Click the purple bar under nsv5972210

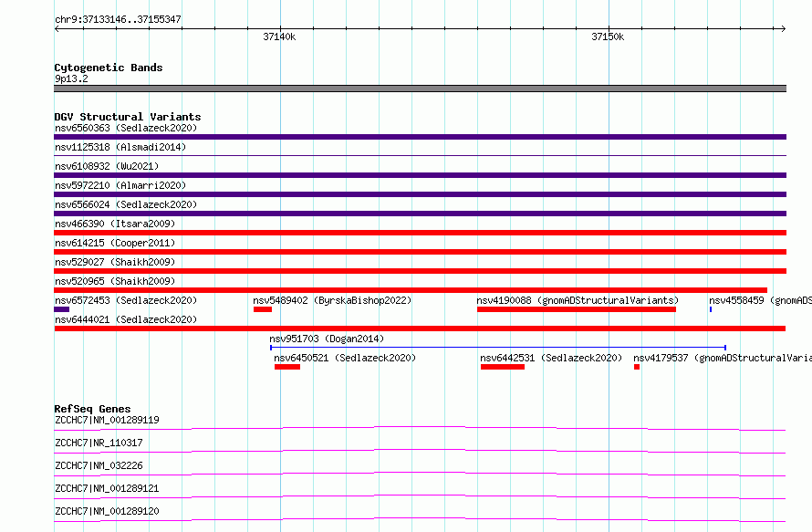tap(420, 194)
